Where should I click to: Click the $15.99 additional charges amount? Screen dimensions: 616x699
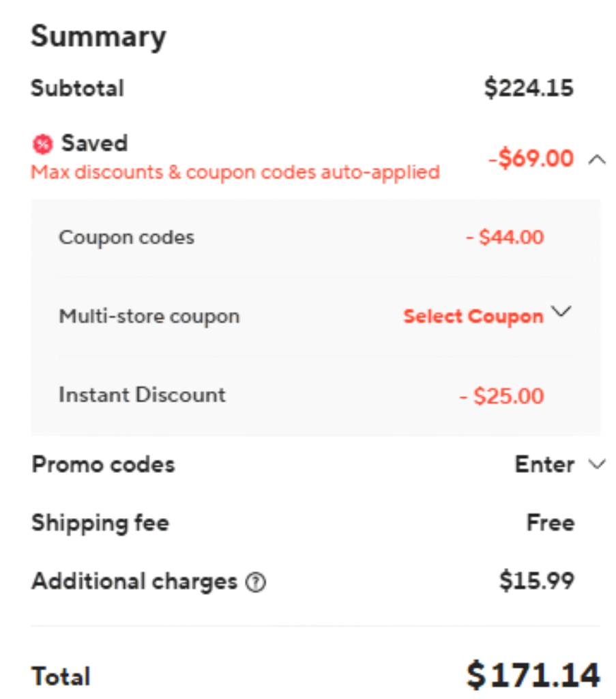[536, 582]
